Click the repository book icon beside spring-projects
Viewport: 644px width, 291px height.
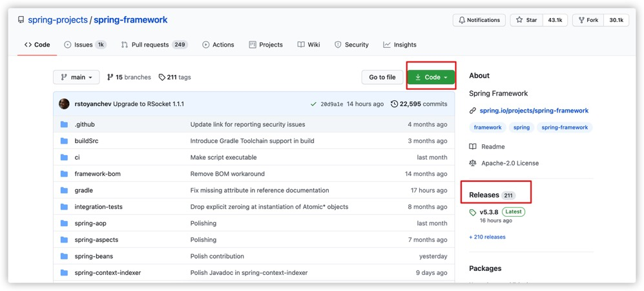pos(21,20)
